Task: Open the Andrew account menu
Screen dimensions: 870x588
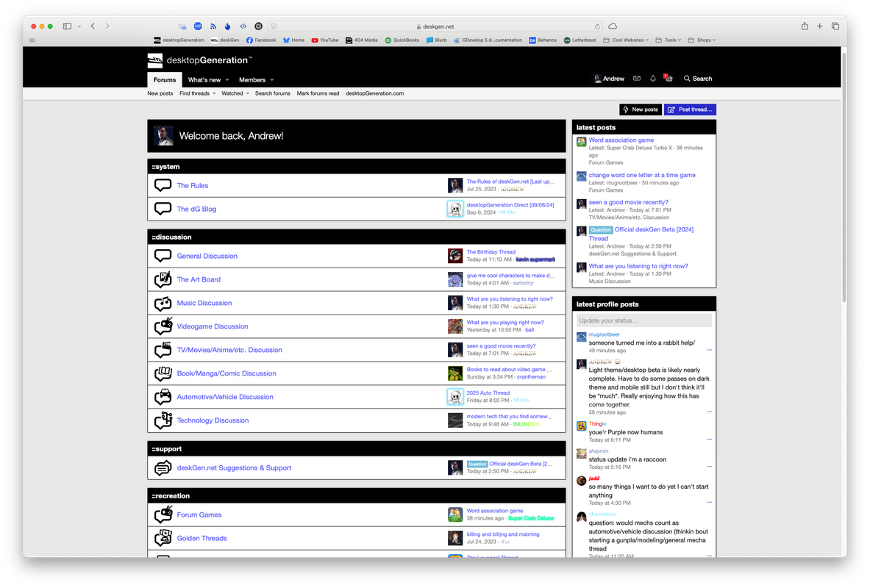Action: (x=609, y=79)
